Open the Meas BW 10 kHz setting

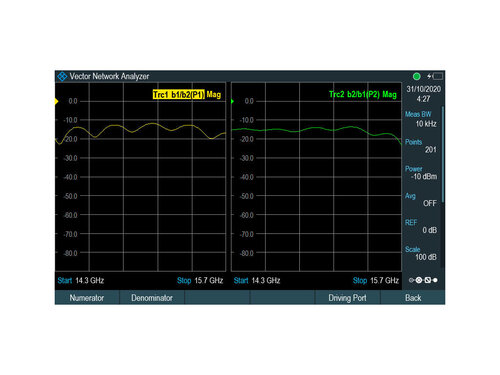pyautogui.click(x=421, y=119)
